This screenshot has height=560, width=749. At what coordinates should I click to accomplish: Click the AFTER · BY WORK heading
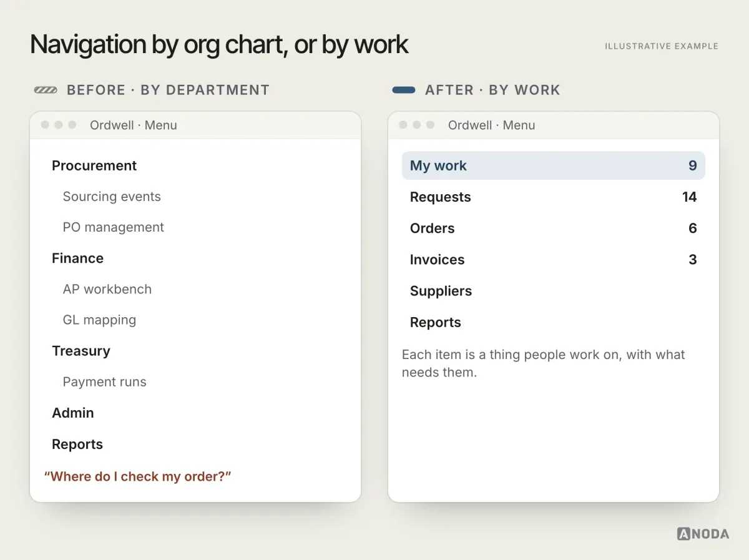[492, 90]
